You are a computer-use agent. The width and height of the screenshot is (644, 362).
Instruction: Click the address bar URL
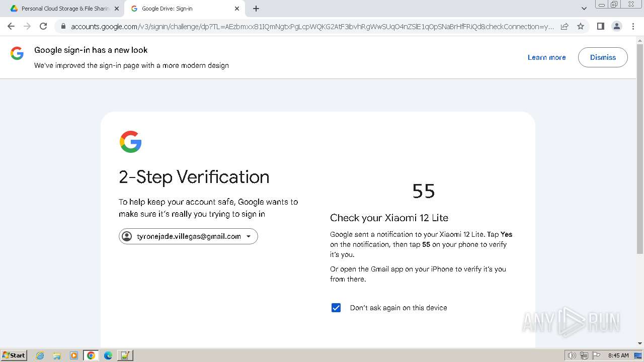click(312, 27)
